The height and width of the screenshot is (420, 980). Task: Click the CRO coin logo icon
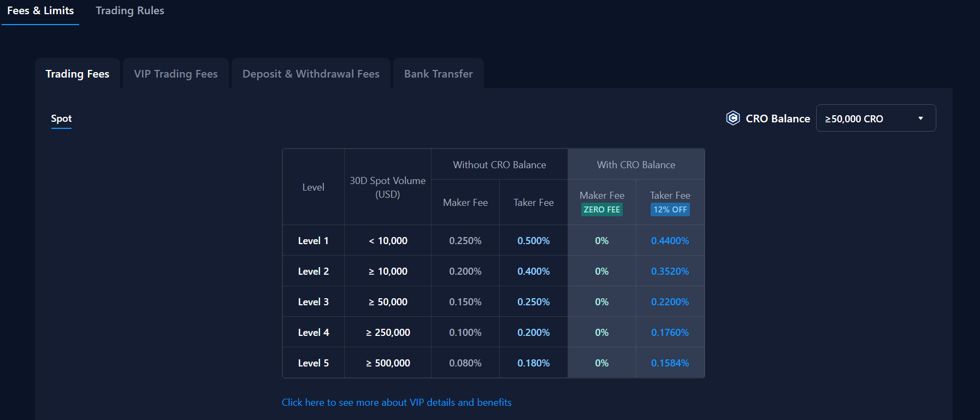pos(733,118)
